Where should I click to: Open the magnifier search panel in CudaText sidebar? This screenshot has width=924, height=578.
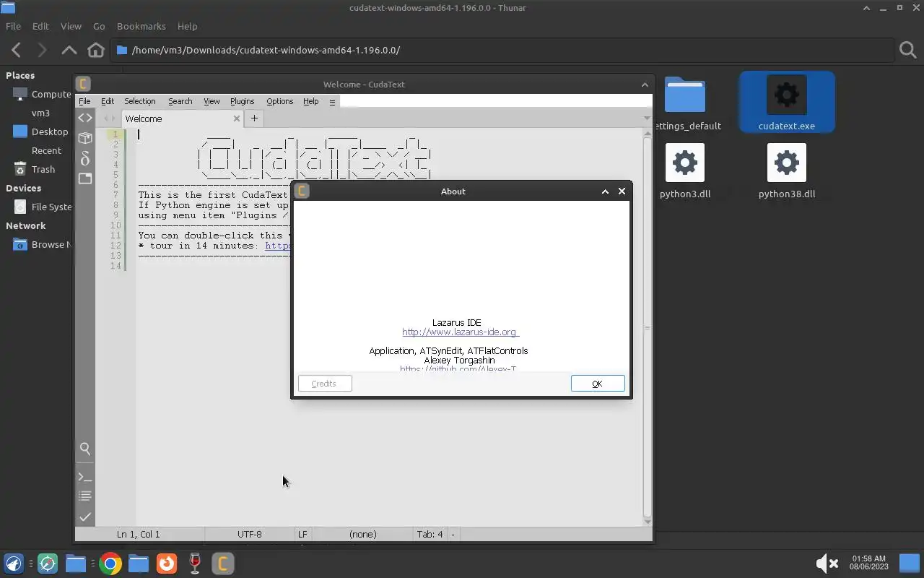[85, 449]
